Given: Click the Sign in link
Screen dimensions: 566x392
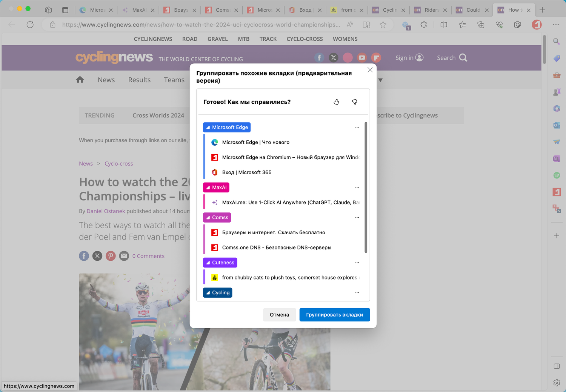Looking at the screenshot, I should click(409, 58).
